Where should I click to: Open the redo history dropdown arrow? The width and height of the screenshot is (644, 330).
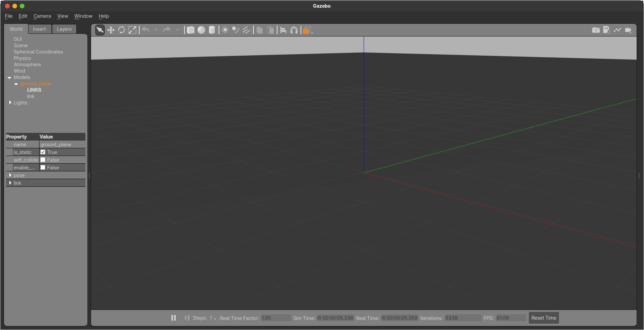177,30
